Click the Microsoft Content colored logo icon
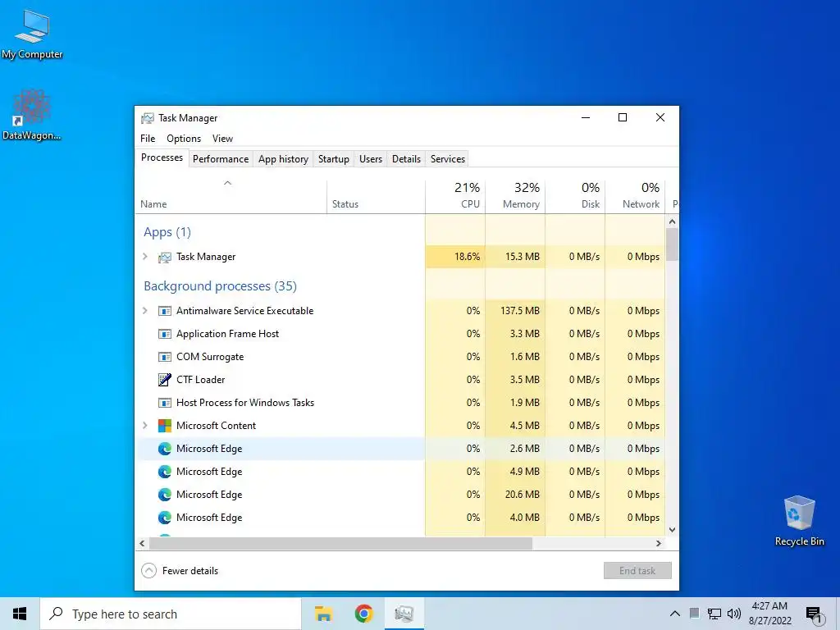 coord(164,426)
